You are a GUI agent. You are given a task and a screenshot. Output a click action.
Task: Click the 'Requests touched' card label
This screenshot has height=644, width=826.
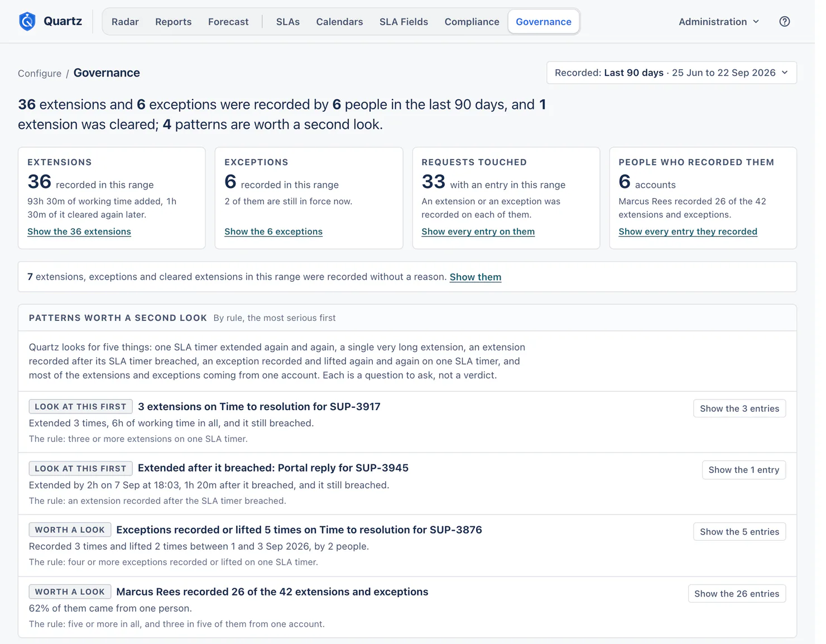pos(474,162)
